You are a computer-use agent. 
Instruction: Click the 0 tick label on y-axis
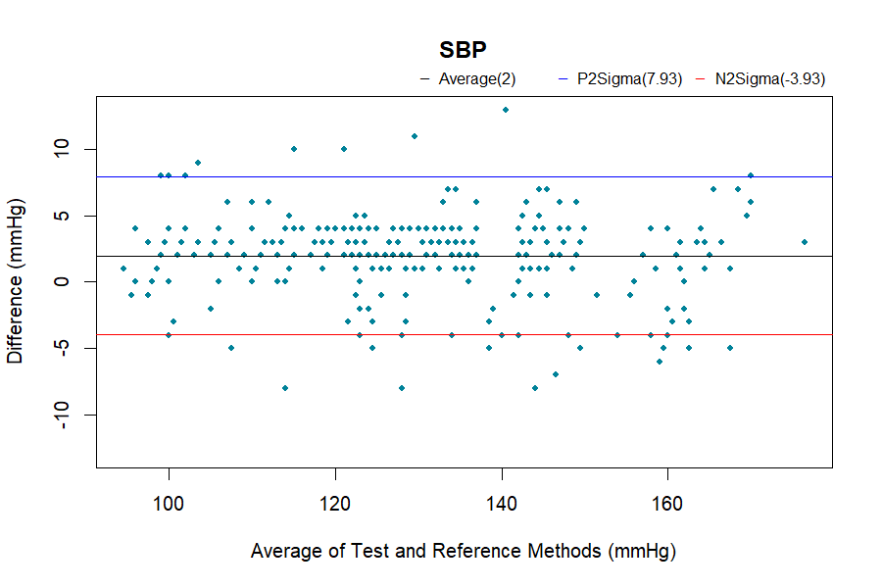[62, 282]
